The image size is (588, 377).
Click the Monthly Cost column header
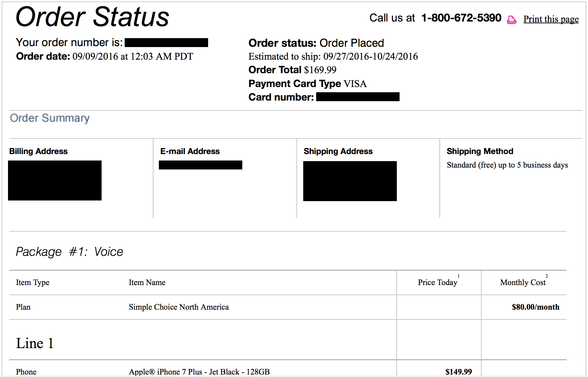click(x=523, y=283)
